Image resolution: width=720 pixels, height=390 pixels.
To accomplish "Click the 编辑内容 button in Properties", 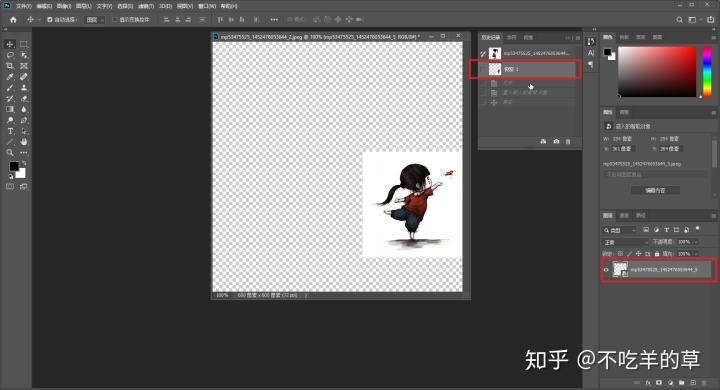I will point(655,190).
